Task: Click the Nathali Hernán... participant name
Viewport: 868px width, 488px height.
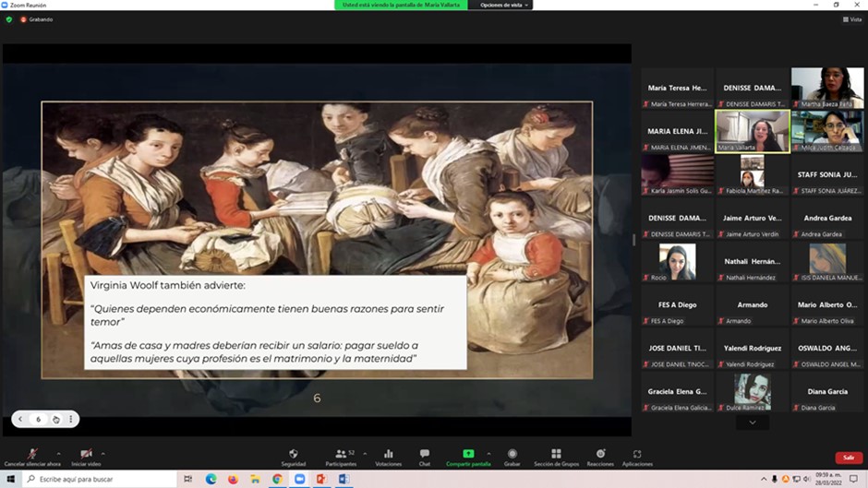Action: [x=753, y=261]
